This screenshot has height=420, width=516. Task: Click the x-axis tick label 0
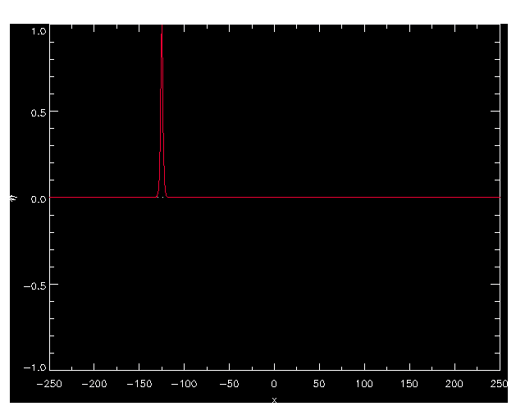275,385
